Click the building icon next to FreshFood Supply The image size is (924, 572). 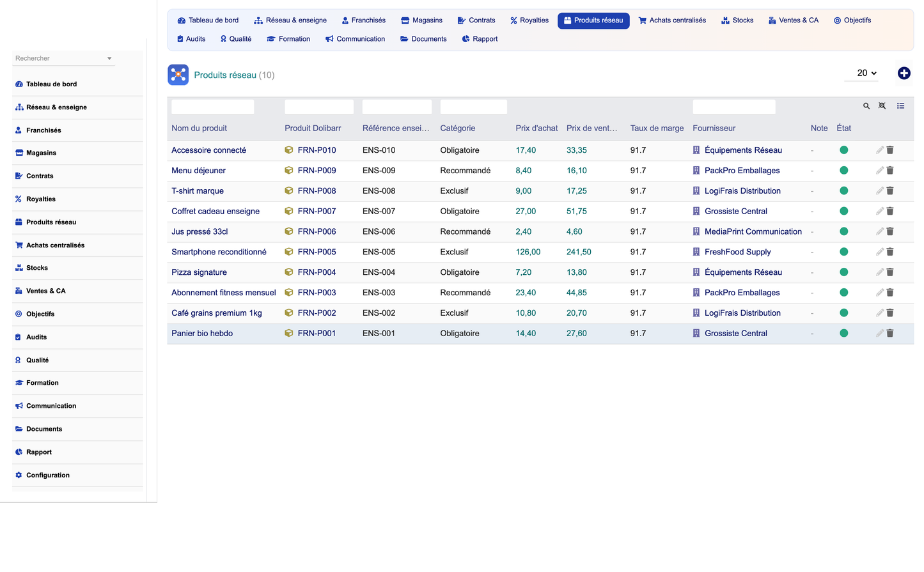(x=696, y=252)
